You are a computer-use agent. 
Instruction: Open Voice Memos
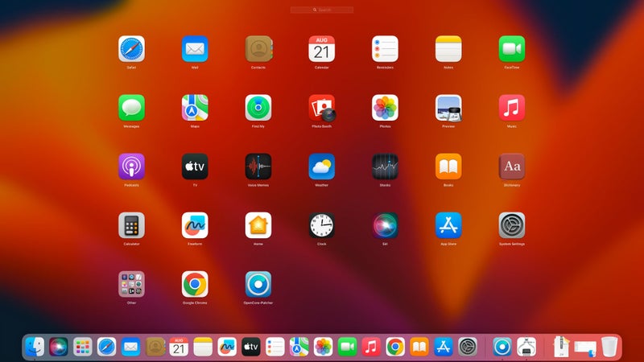pos(258,167)
